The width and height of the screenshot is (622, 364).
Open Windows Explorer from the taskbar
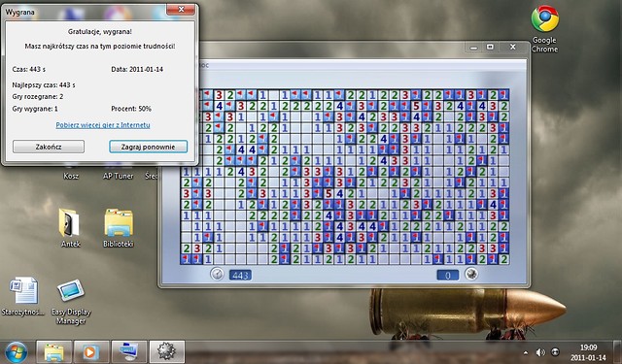[x=54, y=351]
